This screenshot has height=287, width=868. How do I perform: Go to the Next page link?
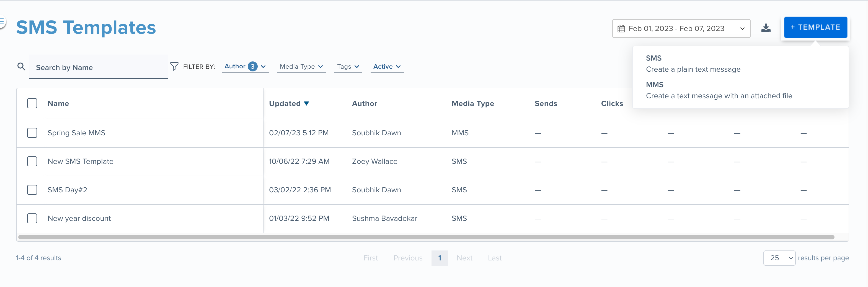click(x=464, y=258)
